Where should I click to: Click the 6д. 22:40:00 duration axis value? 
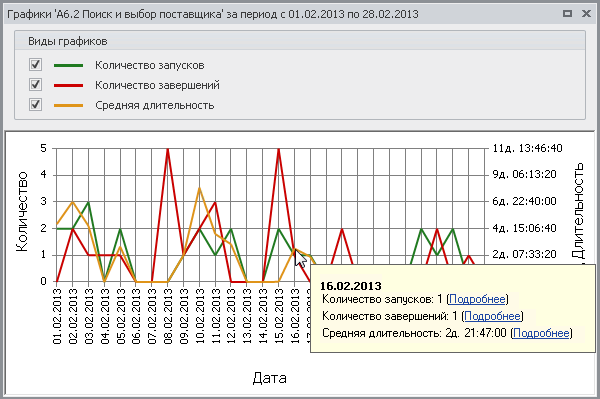tap(524, 201)
